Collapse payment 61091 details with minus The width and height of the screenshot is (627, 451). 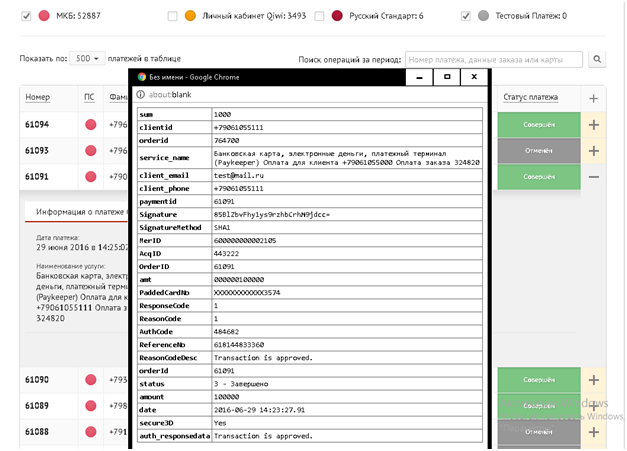coord(594,176)
